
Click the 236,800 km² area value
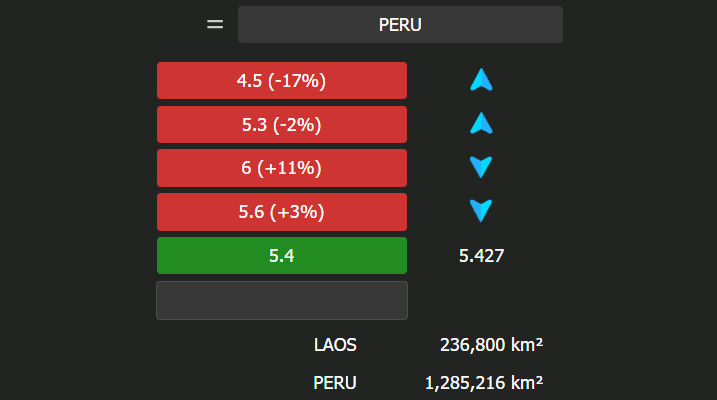[x=491, y=346]
